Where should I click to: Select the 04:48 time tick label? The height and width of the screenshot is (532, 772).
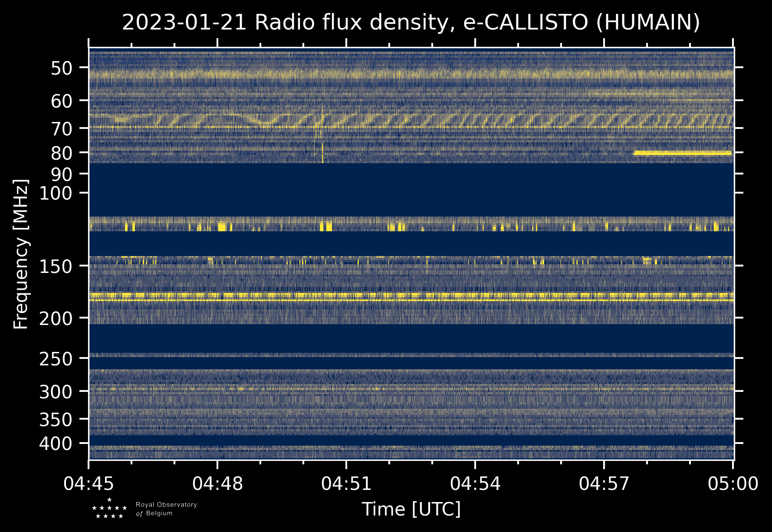(217, 484)
